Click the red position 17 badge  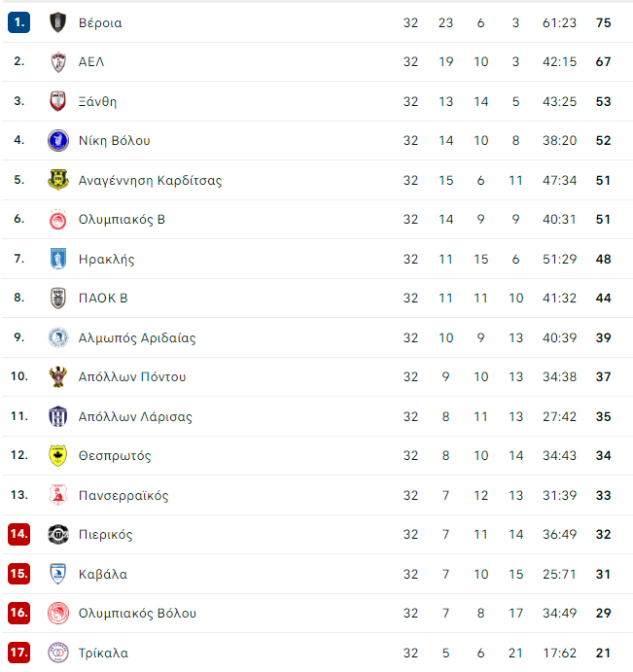pyautogui.click(x=18, y=653)
